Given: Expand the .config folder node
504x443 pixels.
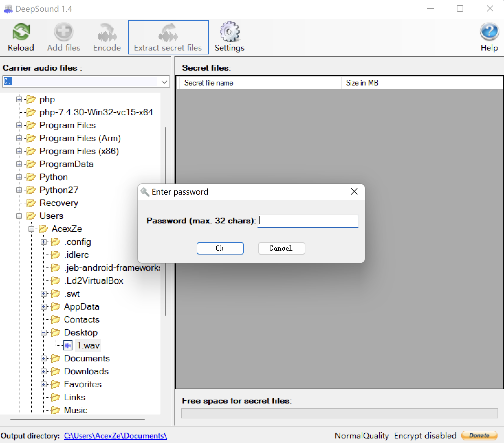Looking at the screenshot, I should [x=44, y=242].
